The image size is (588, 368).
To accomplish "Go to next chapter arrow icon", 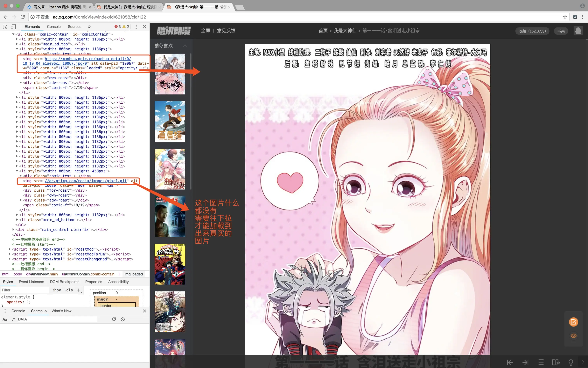I will click(525, 362).
